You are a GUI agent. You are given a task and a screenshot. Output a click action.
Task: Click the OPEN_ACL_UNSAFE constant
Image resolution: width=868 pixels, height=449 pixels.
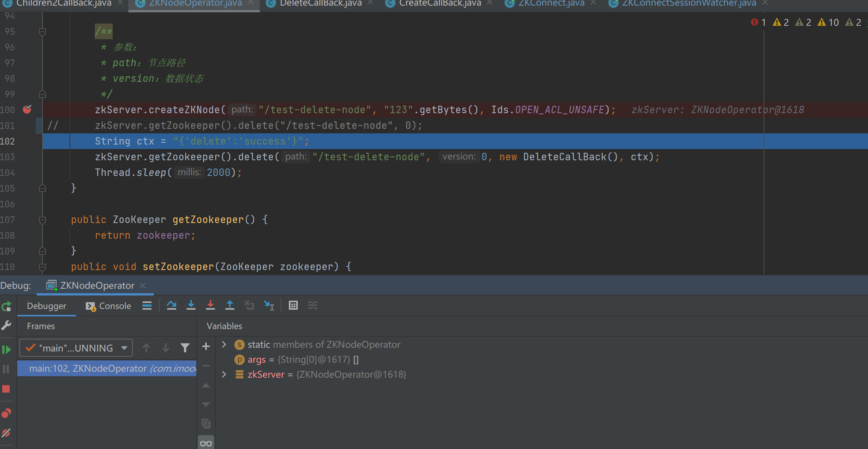point(560,110)
